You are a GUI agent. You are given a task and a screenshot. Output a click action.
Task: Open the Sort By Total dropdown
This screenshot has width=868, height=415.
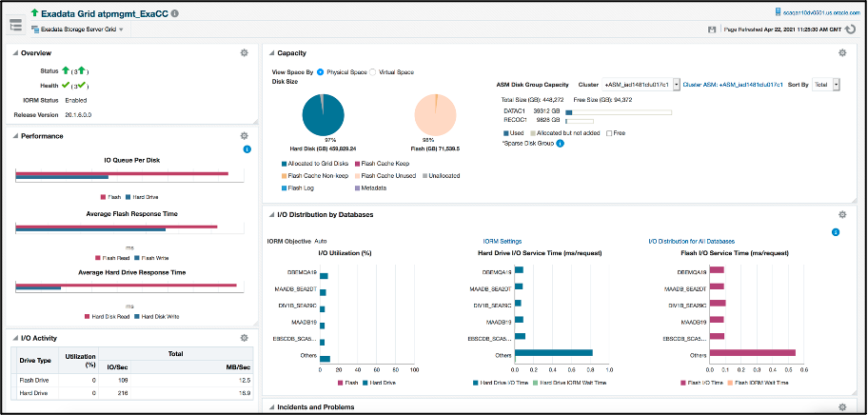826,85
